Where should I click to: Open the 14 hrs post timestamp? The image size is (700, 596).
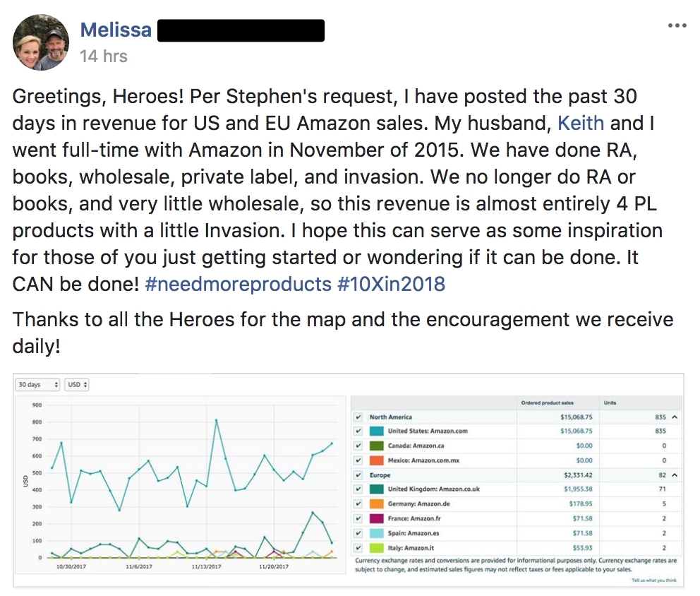coord(104,56)
